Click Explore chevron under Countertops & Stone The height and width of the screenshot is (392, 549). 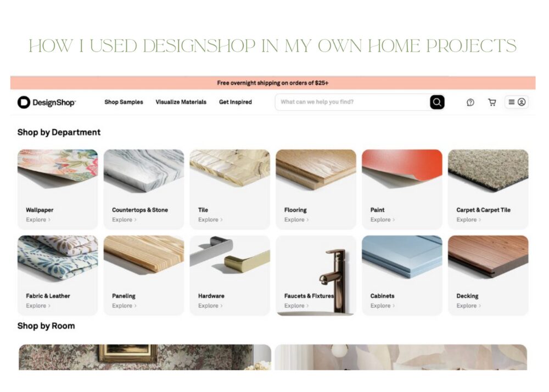(136, 220)
